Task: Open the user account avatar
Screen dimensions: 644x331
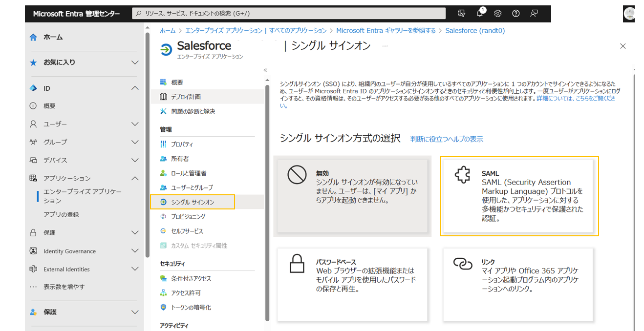Action: point(629,14)
